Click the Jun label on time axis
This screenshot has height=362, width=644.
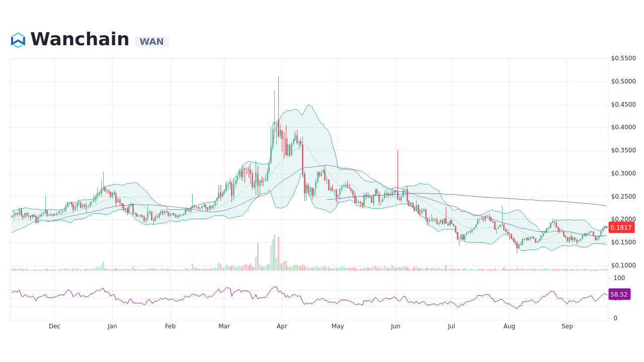tap(395, 326)
